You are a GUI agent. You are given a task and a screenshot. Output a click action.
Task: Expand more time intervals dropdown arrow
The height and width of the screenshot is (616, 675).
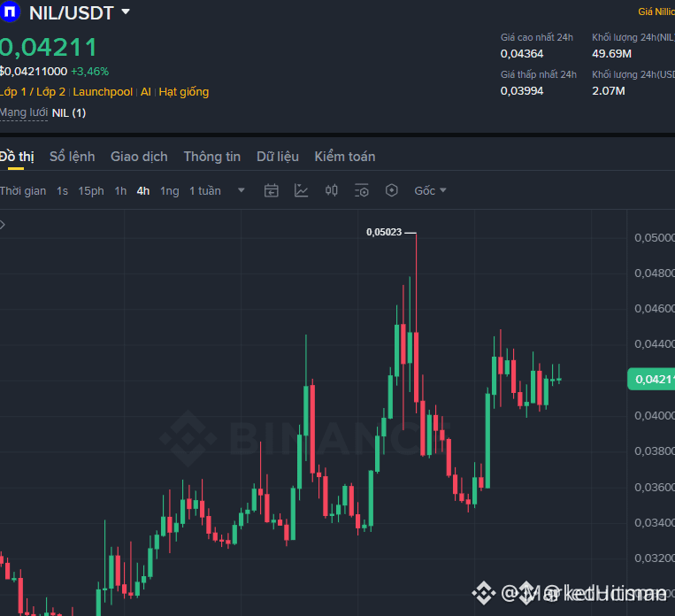tap(242, 190)
